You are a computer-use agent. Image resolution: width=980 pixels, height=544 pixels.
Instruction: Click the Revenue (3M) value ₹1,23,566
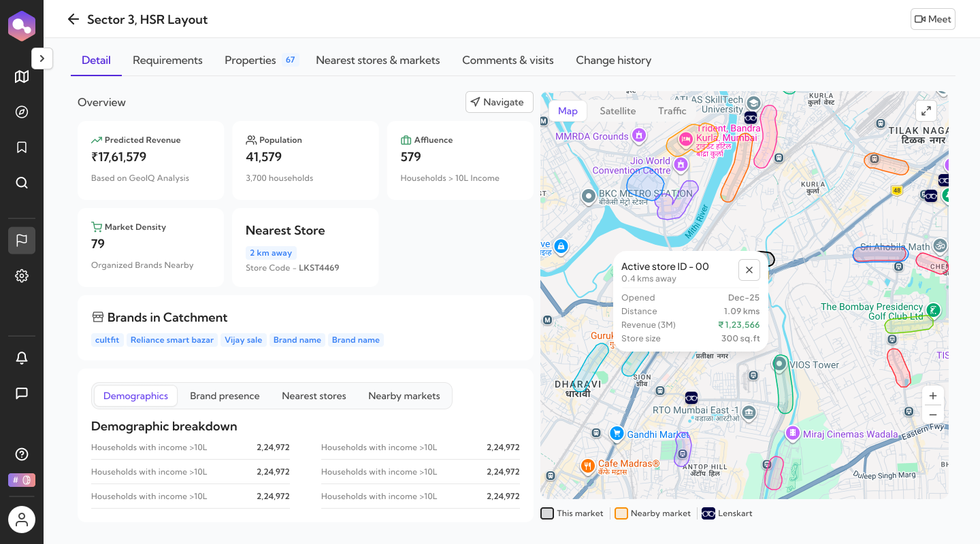point(739,325)
